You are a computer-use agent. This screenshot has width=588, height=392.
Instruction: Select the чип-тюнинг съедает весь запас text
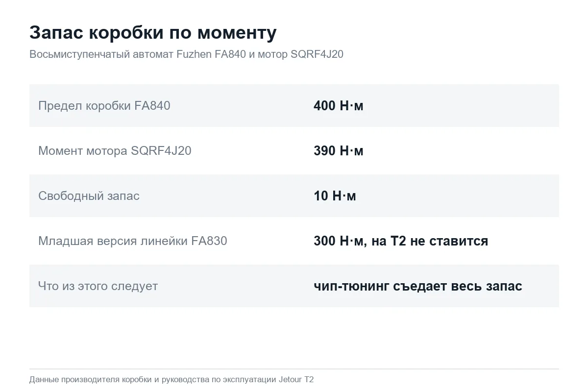pyautogui.click(x=418, y=286)
